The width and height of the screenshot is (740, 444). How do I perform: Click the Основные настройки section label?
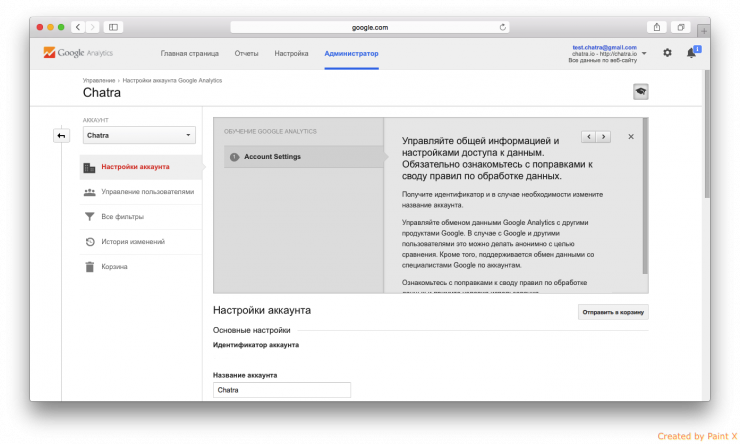coord(252,330)
